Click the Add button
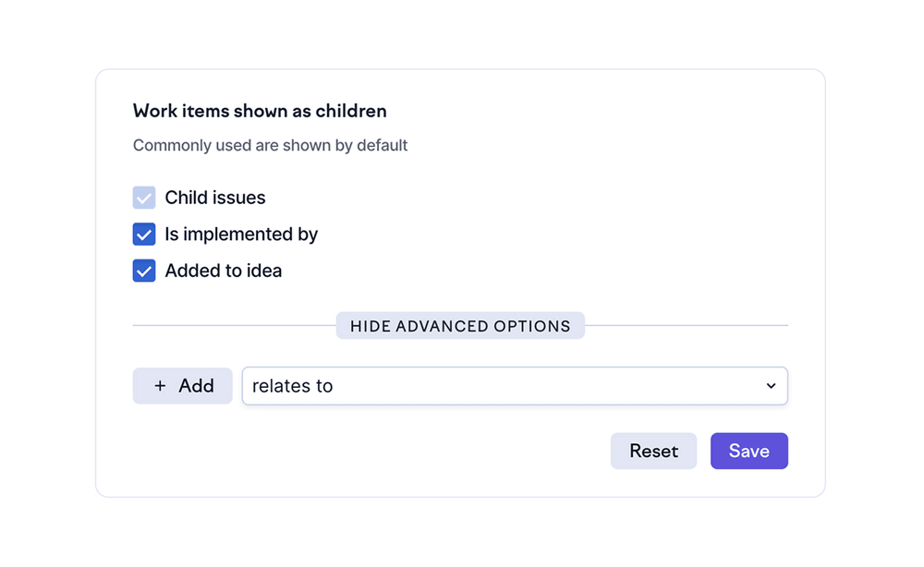 182,386
